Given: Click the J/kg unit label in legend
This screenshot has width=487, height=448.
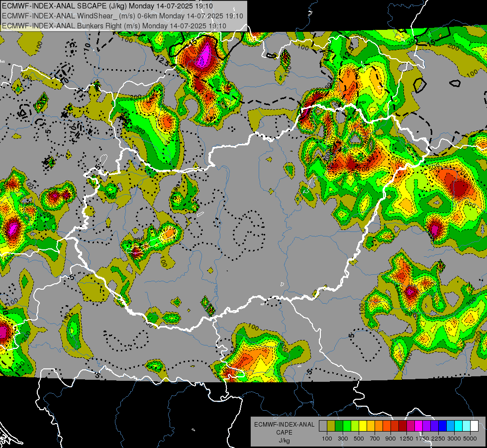Looking at the screenshot, I should pyautogui.click(x=284, y=441).
